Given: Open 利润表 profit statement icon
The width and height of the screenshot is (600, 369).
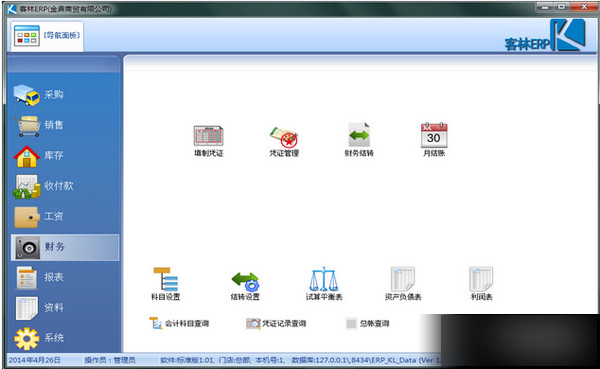Looking at the screenshot, I should (x=481, y=284).
